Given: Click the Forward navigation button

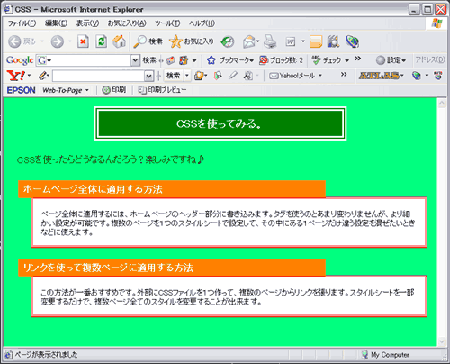Looking at the screenshot, I should (57, 42).
